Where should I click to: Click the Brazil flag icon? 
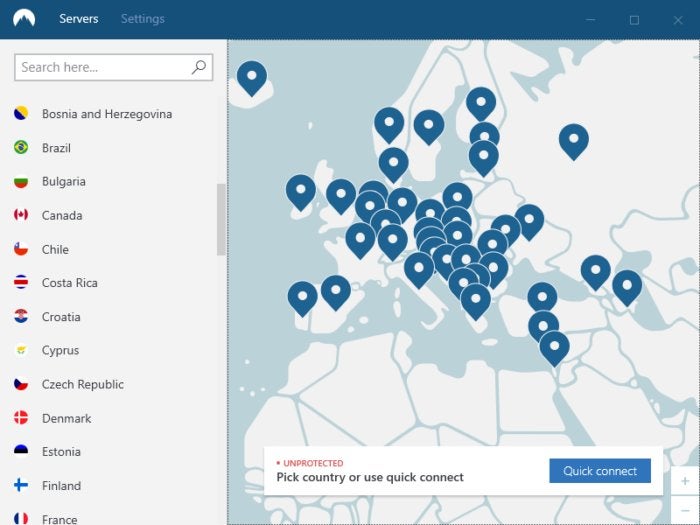21,147
